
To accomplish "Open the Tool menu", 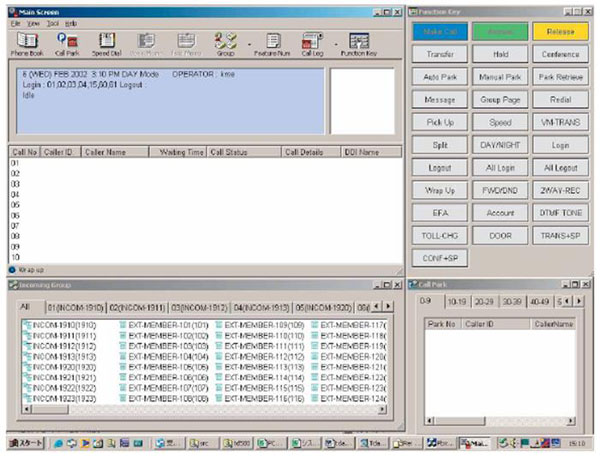I will pos(53,24).
